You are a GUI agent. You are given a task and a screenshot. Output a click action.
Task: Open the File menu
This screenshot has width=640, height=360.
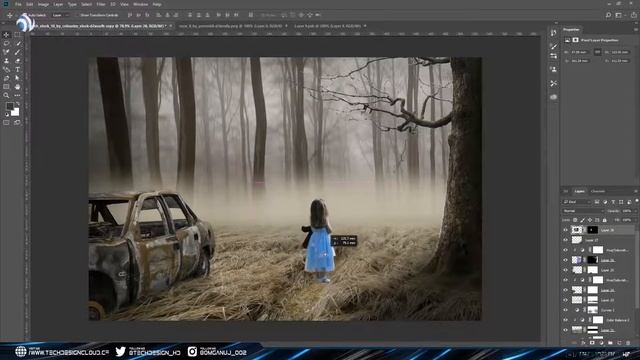(18, 4)
